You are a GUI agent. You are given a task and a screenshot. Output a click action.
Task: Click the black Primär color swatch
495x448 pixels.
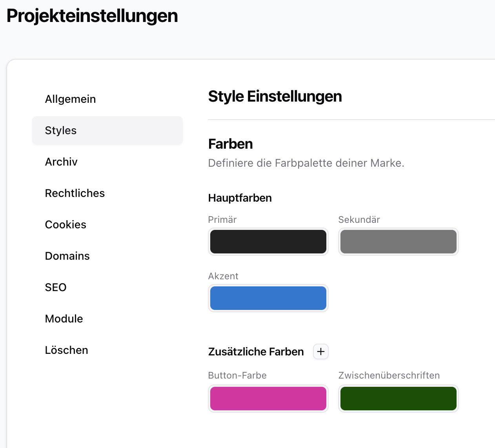pyautogui.click(x=268, y=242)
